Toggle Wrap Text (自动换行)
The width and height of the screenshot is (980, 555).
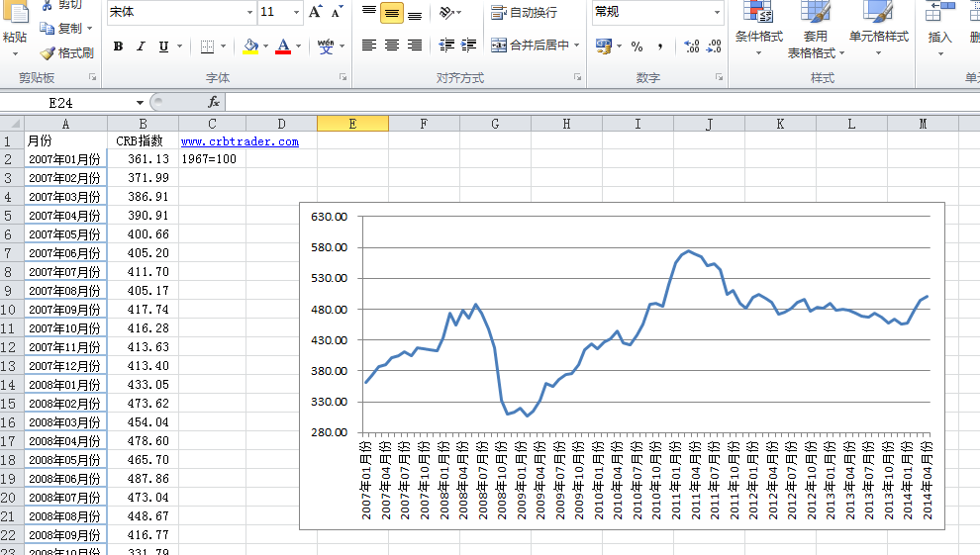pyautogui.click(x=524, y=12)
